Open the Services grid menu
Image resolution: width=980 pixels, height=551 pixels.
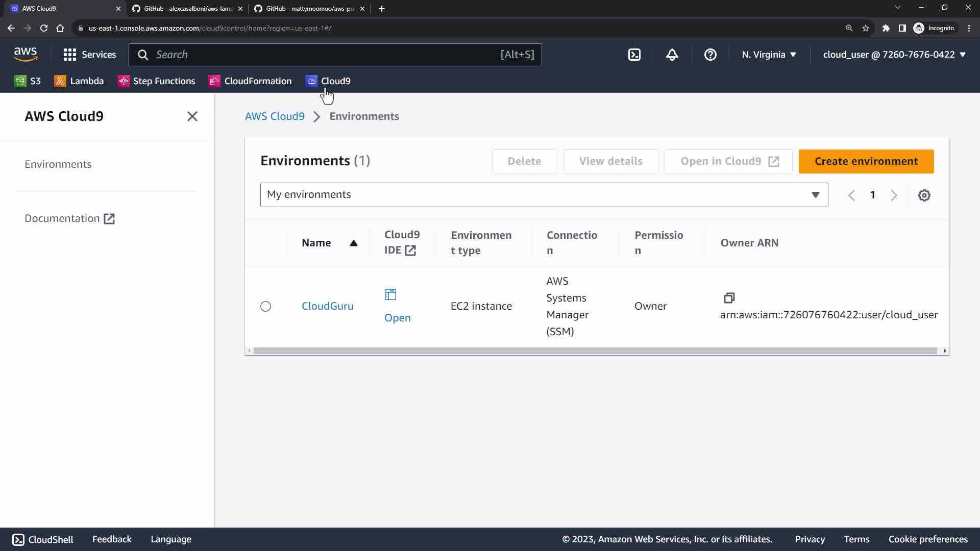pos(90,55)
